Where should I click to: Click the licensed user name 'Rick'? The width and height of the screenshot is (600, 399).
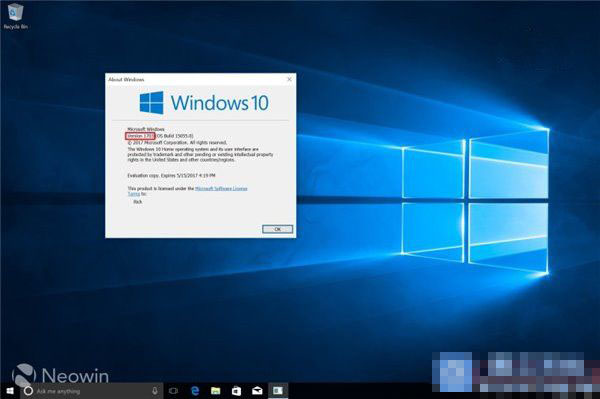click(x=138, y=202)
